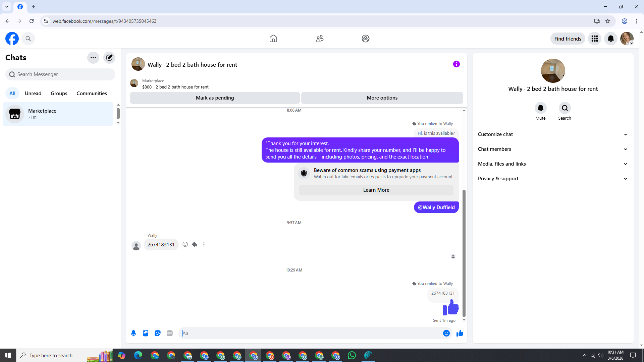Send a thumbs-up like
This screenshot has height=362, width=644.
point(460,333)
